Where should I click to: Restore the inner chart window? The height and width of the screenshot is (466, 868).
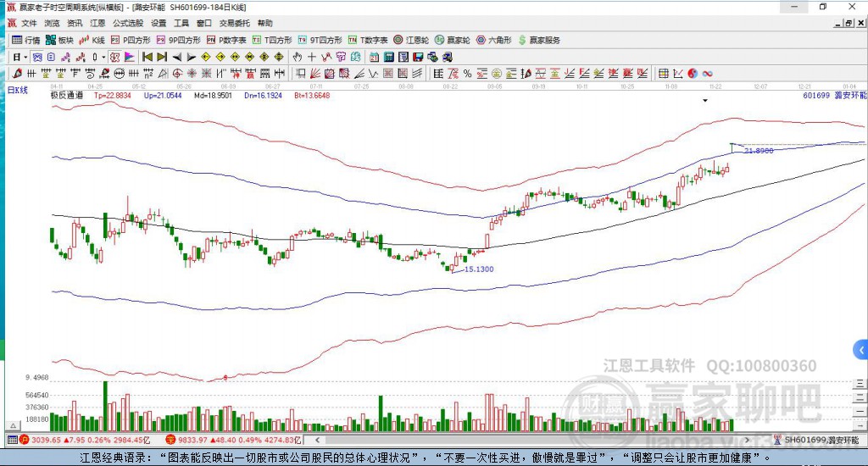[x=849, y=23]
